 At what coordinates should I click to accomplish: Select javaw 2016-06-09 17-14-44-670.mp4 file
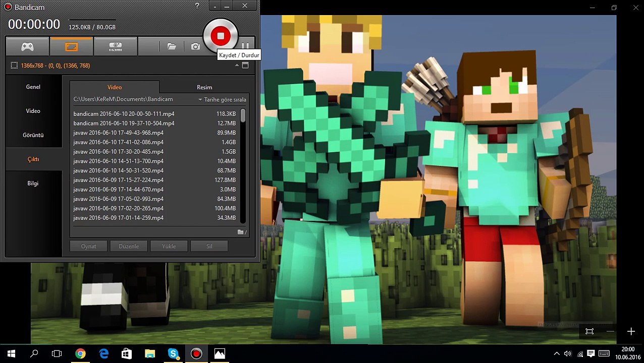155,190
